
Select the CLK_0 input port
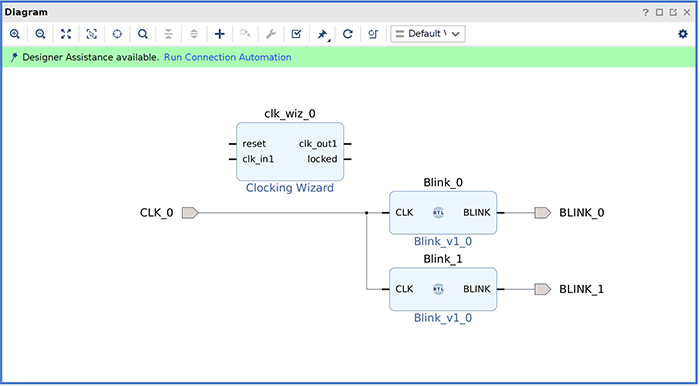click(x=190, y=213)
